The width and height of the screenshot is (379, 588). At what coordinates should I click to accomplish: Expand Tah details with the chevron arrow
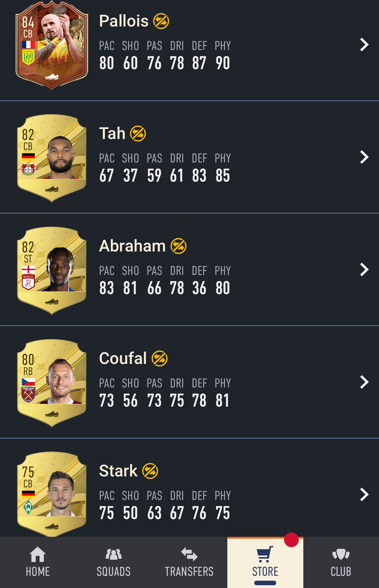pos(364,157)
